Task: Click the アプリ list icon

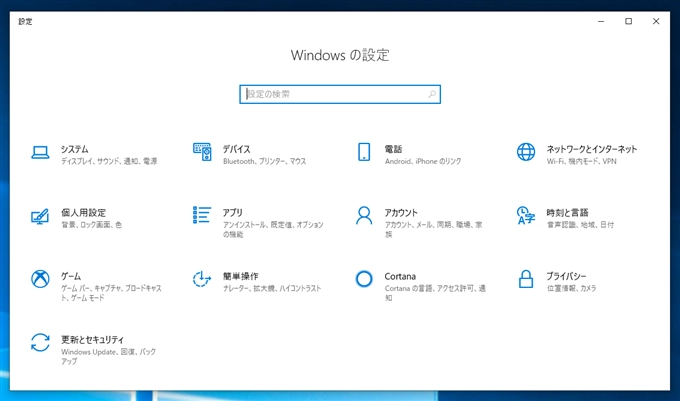Action: click(x=202, y=215)
